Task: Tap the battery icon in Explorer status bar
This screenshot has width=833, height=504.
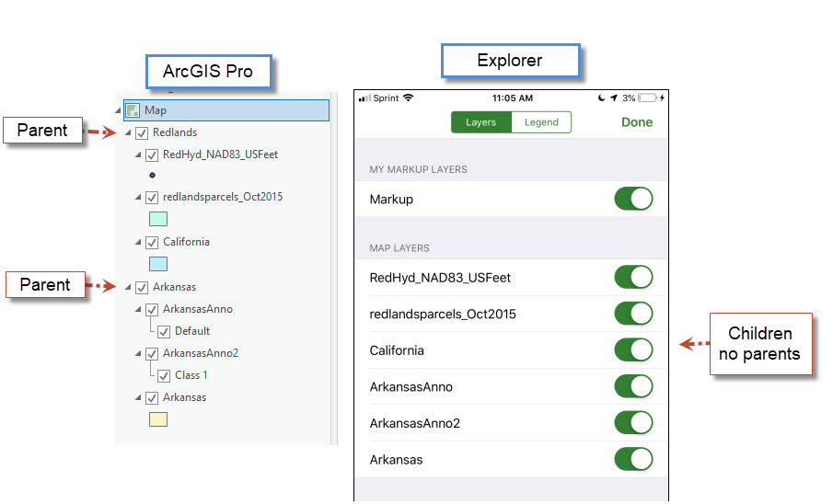Action: click(648, 97)
